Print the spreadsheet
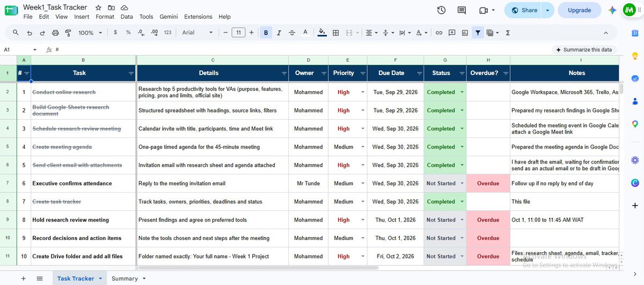Screen dimensions: 644x285 point(55,33)
